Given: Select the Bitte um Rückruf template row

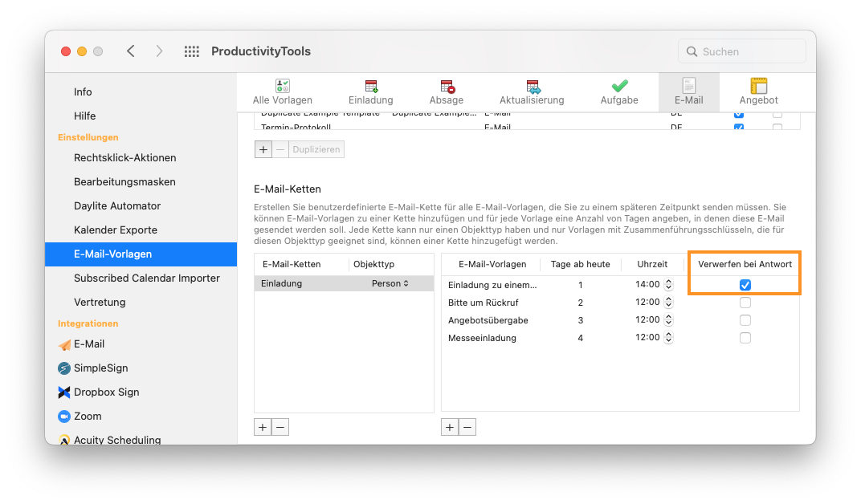Looking at the screenshot, I should point(620,303).
